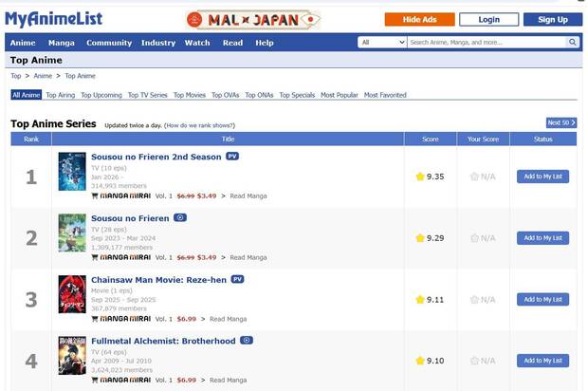Open the search category 'All' dropdown

(382, 43)
